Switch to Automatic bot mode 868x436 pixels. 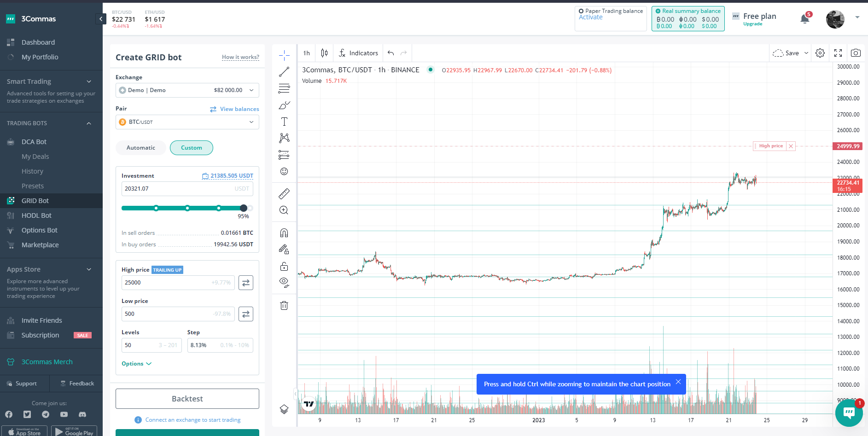pos(141,148)
